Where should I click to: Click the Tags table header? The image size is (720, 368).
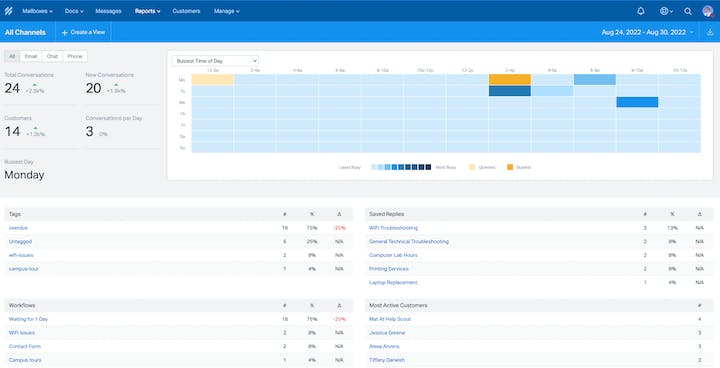tap(179, 214)
